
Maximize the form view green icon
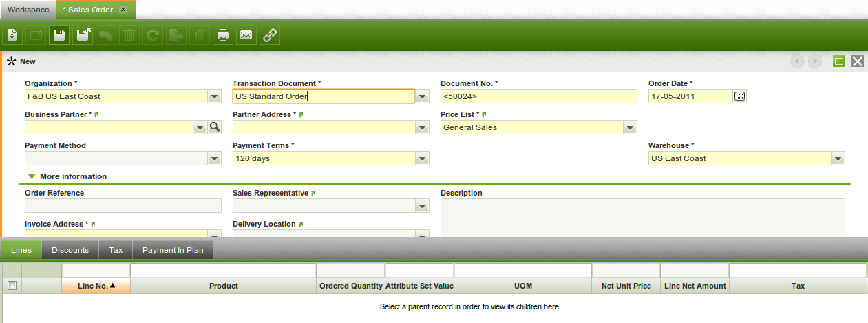(x=839, y=61)
